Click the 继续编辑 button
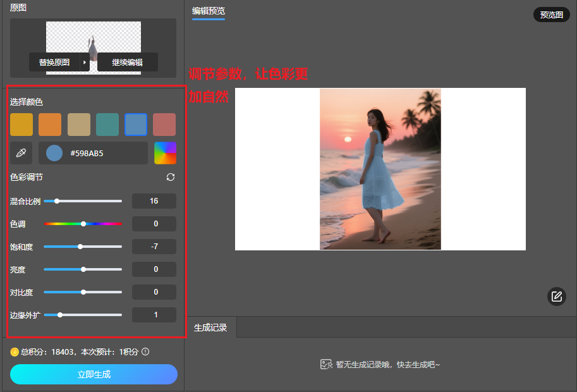 [x=127, y=63]
